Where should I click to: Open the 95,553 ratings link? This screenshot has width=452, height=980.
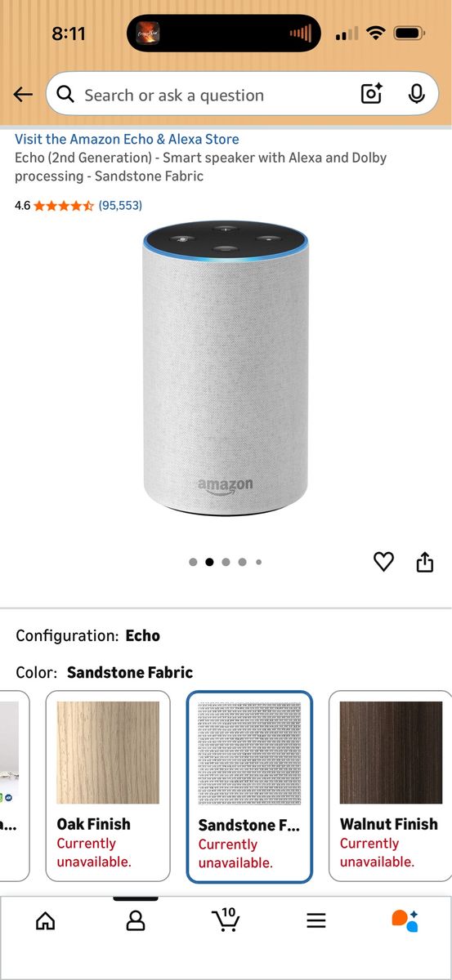(x=120, y=206)
